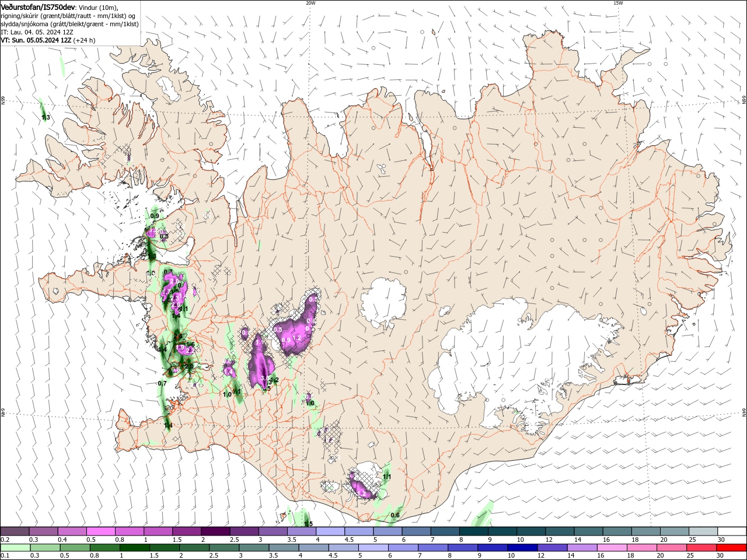747x560 pixels.
Task: Click the 1.1 value beside the southern glacier
Action: tap(386, 477)
